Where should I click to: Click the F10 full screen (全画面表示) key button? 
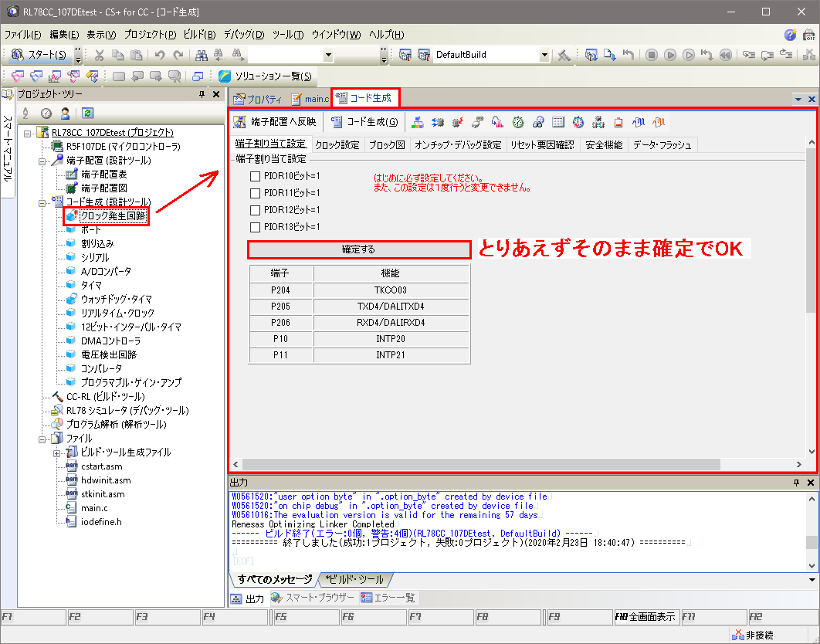click(x=645, y=617)
